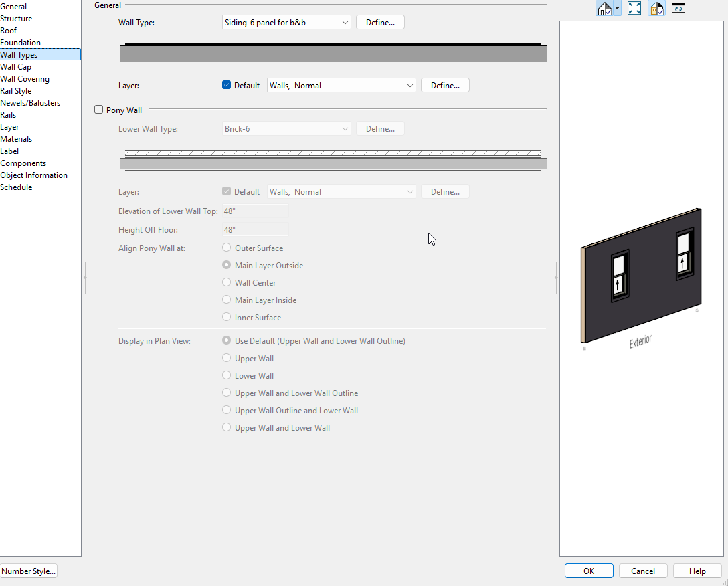Go to the Structure panel
The image size is (728, 586).
16,19
